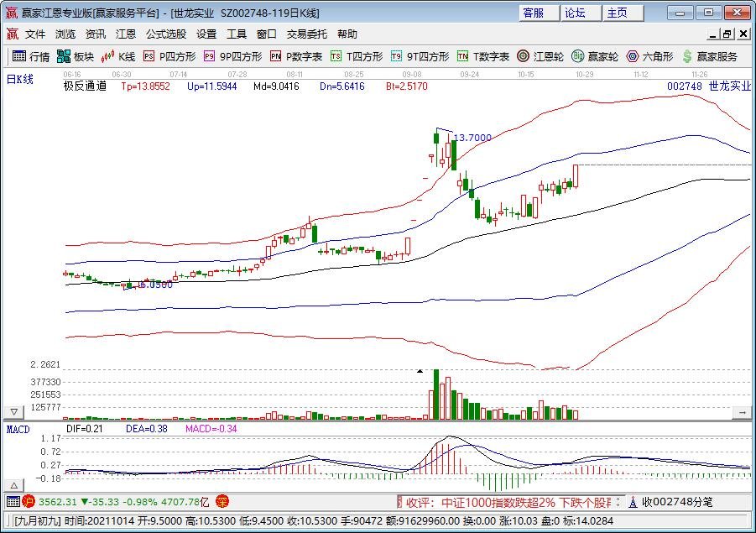Image resolution: width=756 pixels, height=533 pixels.
Task: Open the 交易委托 menu
Action: coord(306,34)
